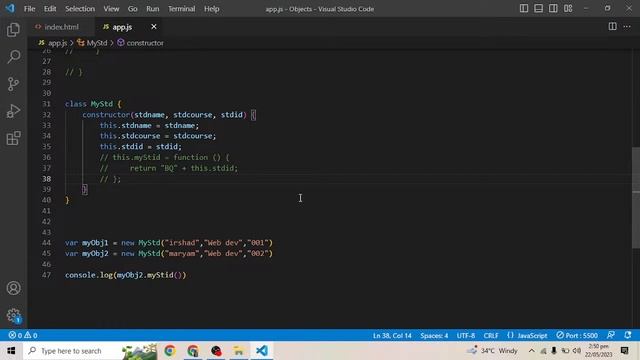Click the VS Code logo icon
640x360 pixels.
(x=10, y=8)
